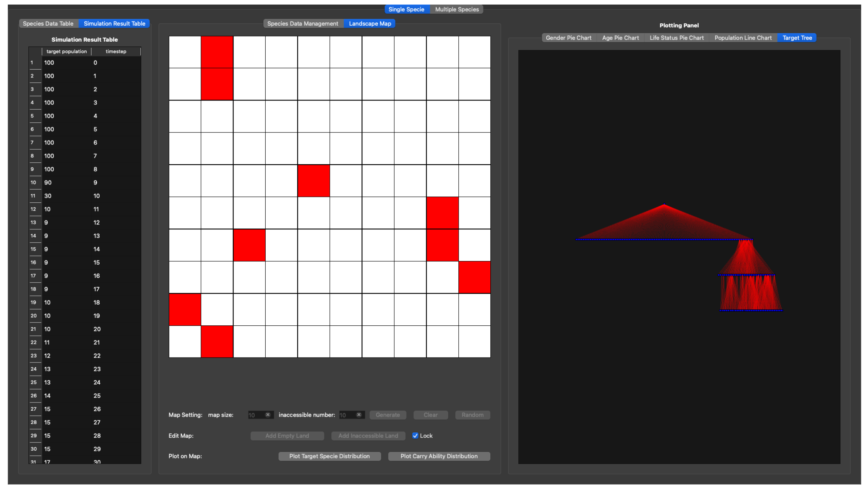Click the red inaccessible cell in the map center
The height and width of the screenshot is (490, 868).
click(x=313, y=181)
